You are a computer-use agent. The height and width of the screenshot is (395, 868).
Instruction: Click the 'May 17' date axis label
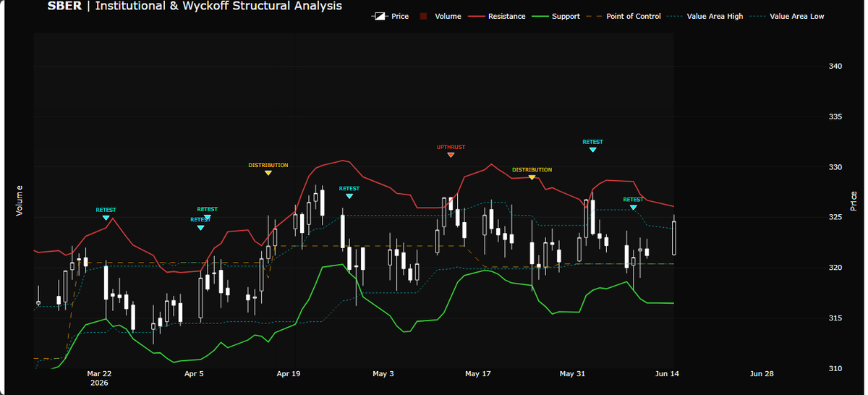pos(477,374)
